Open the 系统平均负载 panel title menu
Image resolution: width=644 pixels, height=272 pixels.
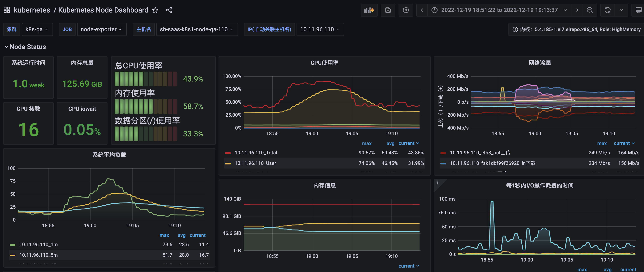coord(109,155)
